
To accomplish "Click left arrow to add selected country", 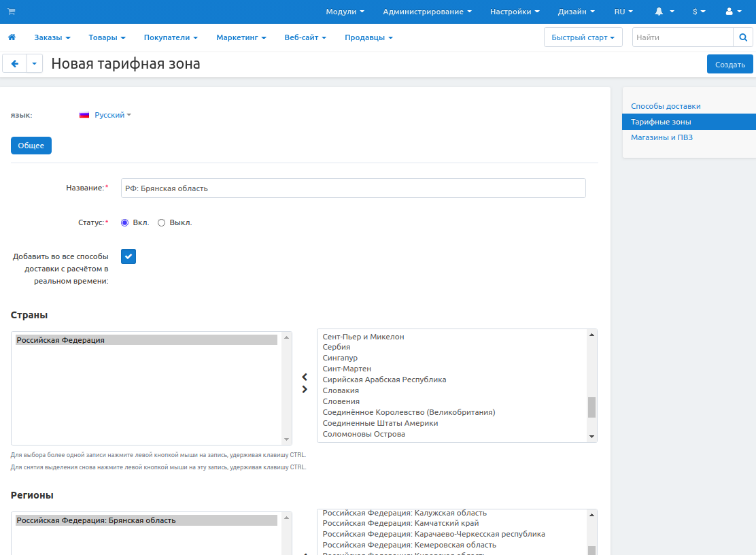I will pos(305,377).
